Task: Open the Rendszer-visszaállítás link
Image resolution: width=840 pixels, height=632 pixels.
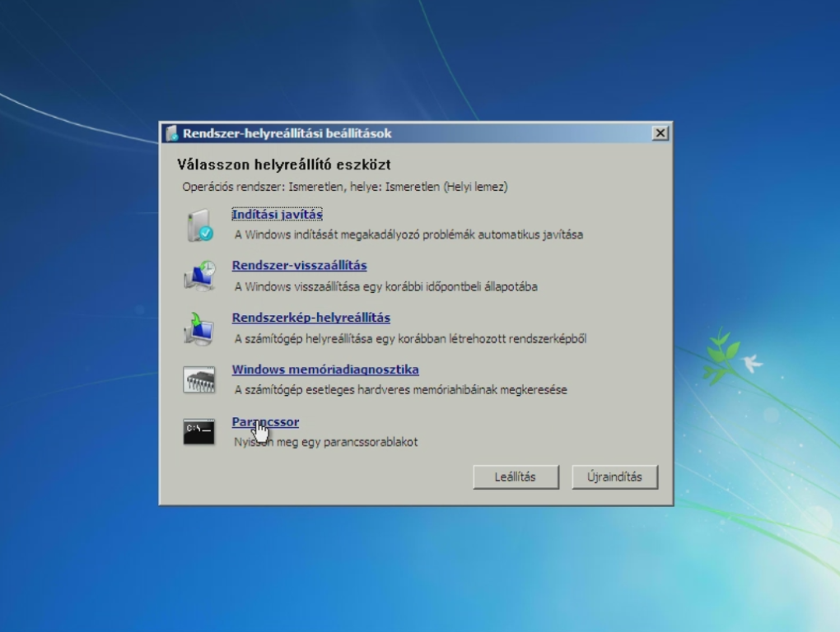Action: (x=299, y=266)
